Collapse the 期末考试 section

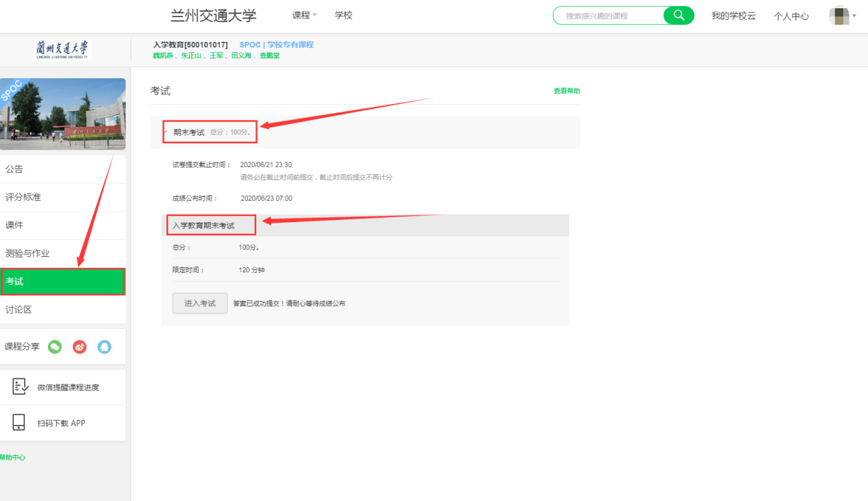pos(166,132)
